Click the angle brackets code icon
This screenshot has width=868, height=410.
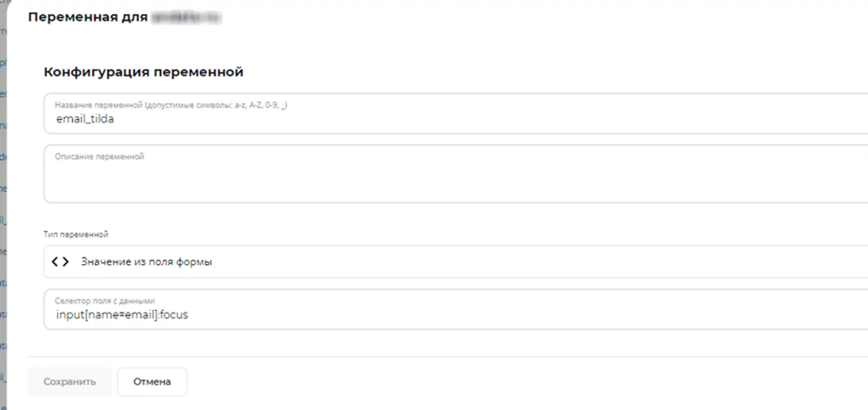click(60, 262)
